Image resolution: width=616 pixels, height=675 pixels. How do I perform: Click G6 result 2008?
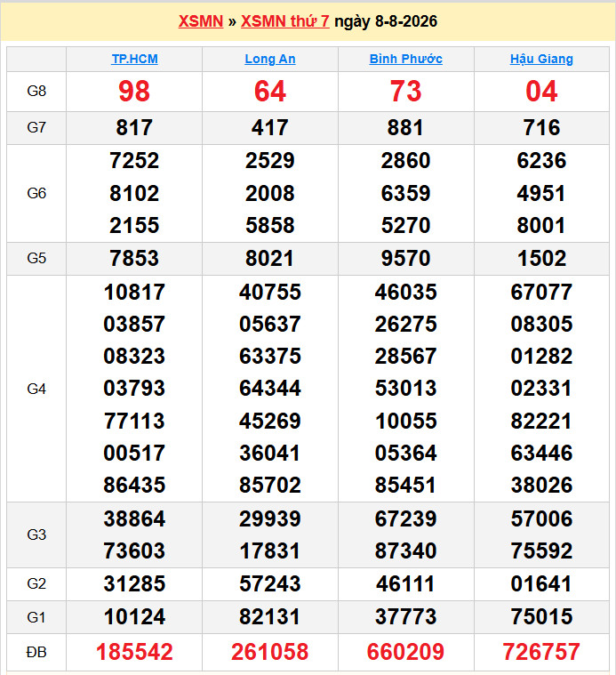point(270,193)
